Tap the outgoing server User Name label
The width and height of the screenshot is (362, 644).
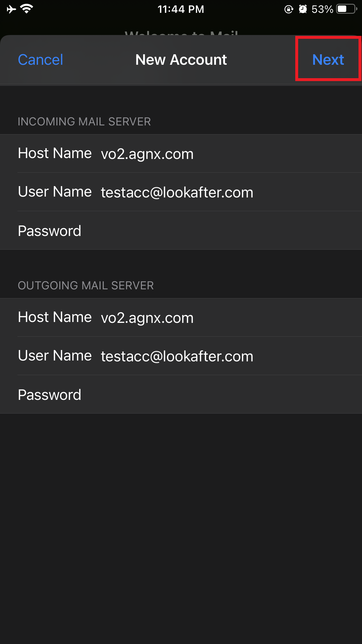[x=55, y=356]
